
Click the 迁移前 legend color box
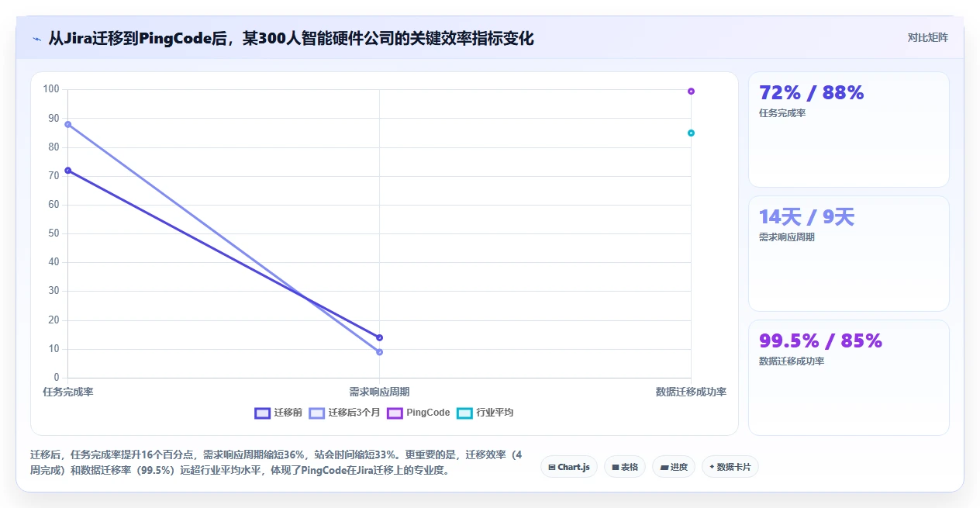pos(263,413)
